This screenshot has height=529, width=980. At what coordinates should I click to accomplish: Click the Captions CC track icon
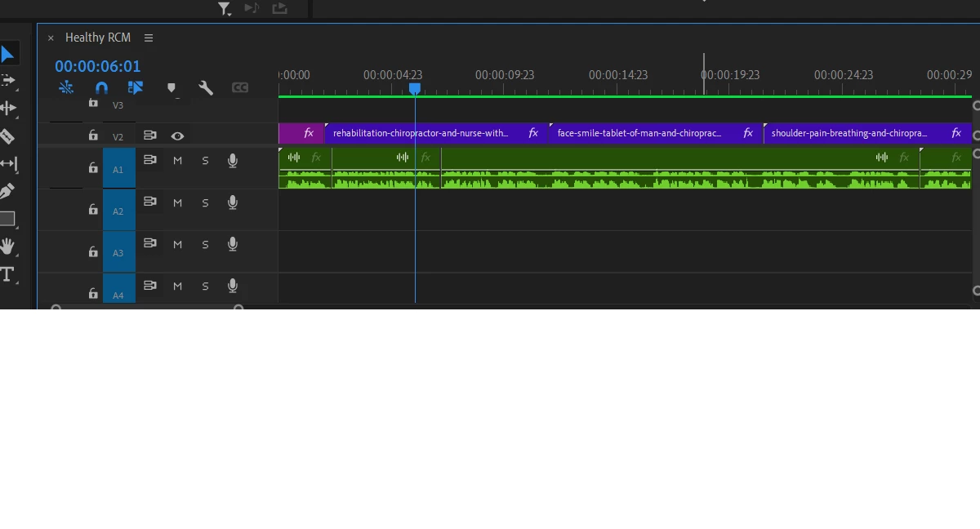pos(240,87)
